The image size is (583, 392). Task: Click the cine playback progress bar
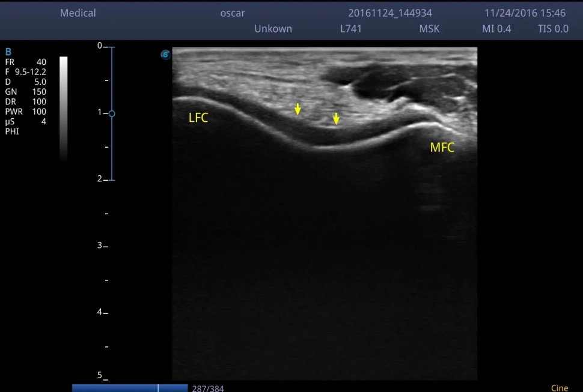pos(130,388)
